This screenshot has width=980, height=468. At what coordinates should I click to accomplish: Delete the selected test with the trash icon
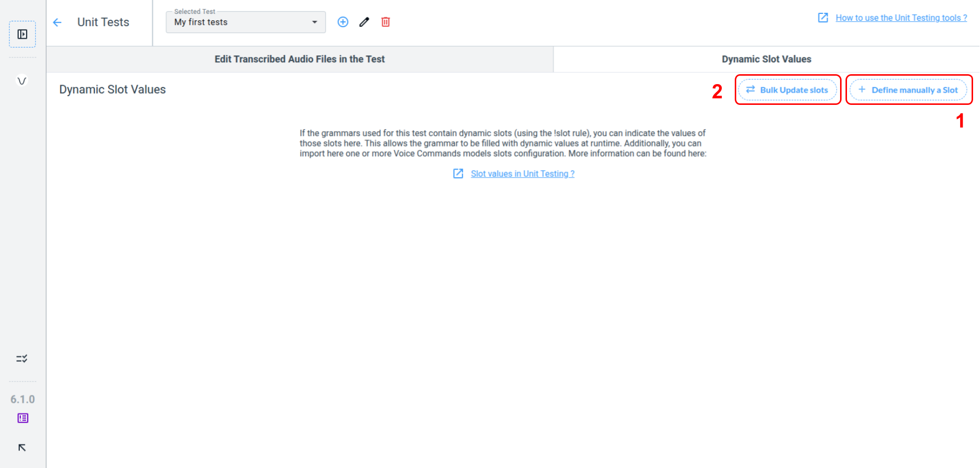[386, 22]
